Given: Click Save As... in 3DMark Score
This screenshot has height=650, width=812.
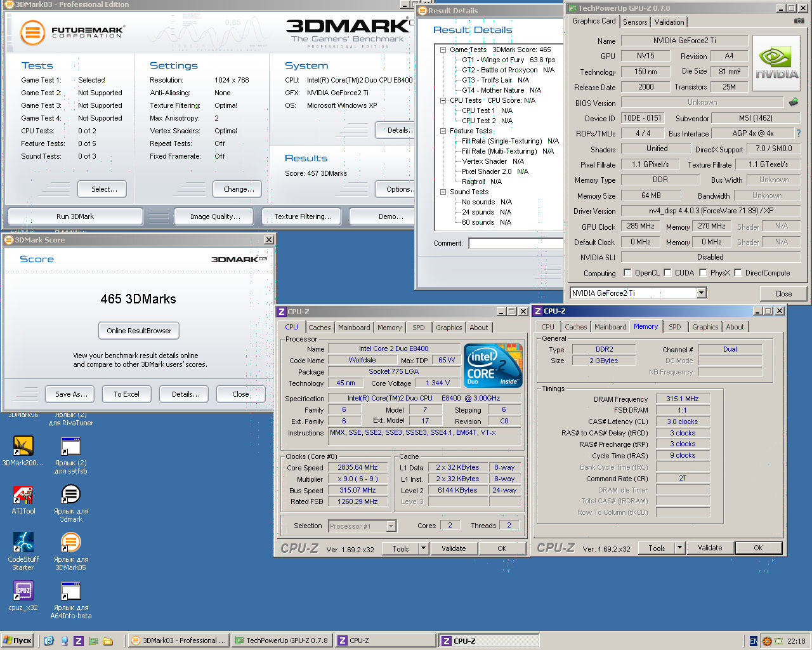Looking at the screenshot, I should click(x=70, y=394).
